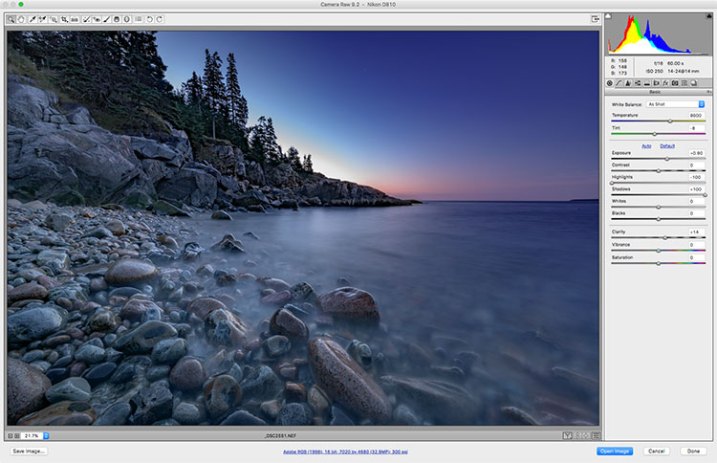Choose the Spot Removal tool
717x463 pixels.
[86, 19]
